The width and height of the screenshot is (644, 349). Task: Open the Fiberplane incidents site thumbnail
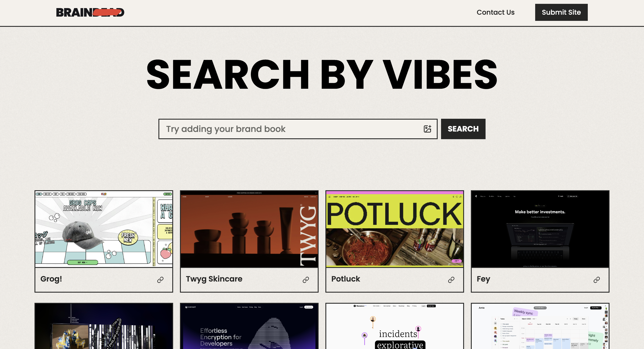pyautogui.click(x=394, y=326)
